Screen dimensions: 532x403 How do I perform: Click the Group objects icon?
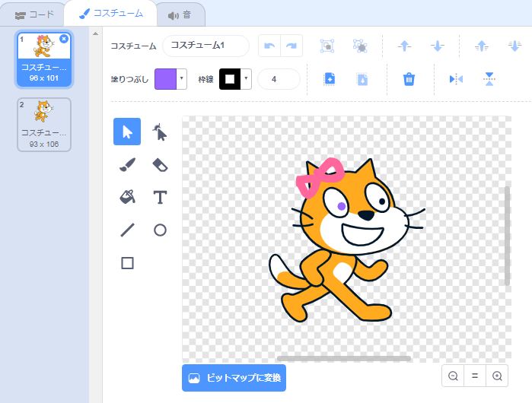327,46
